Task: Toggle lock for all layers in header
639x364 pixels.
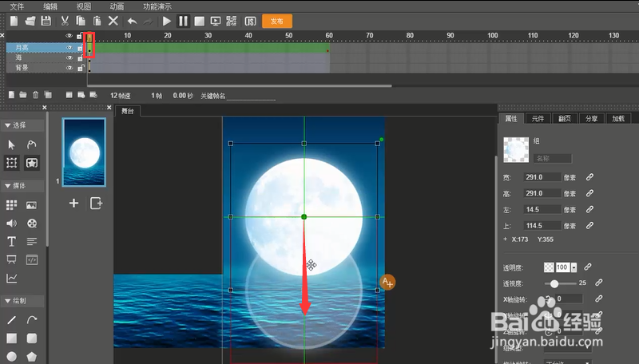Action: 81,36
